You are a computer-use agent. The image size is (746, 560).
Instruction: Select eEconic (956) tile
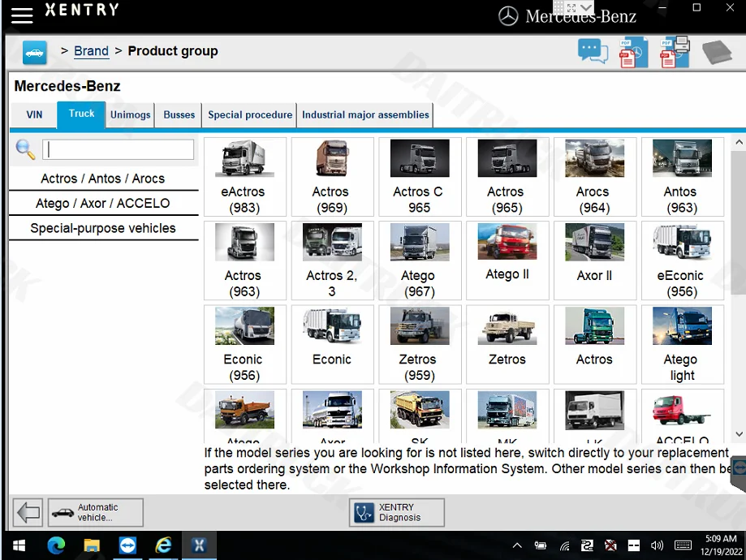(x=682, y=261)
